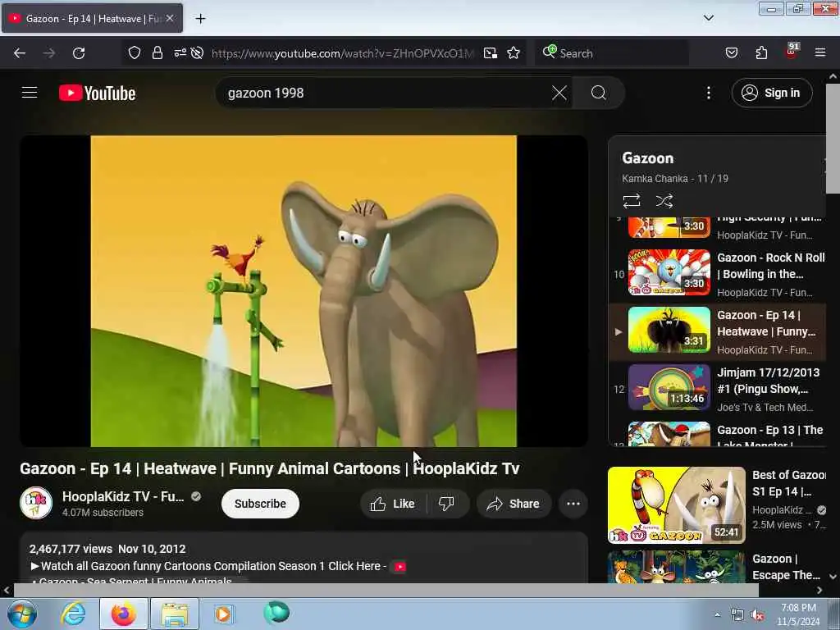This screenshot has width=840, height=630.
Task: Click the dislike thumbs-down button
Action: (x=447, y=504)
